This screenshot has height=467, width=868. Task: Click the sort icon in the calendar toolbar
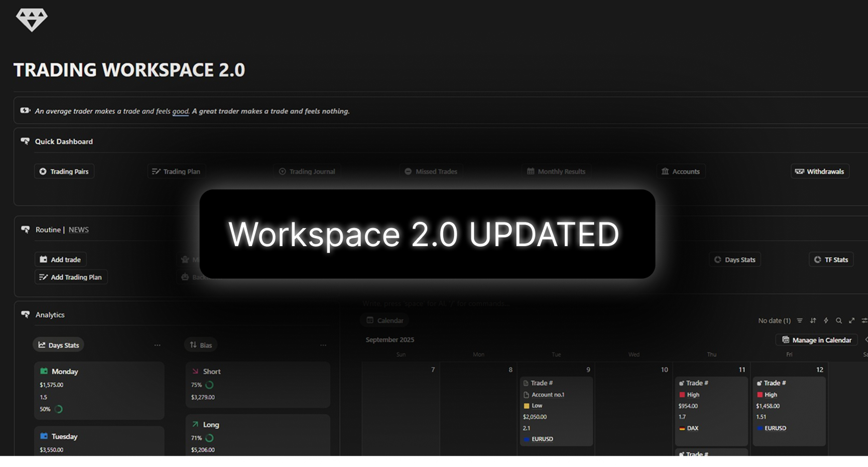click(x=813, y=321)
